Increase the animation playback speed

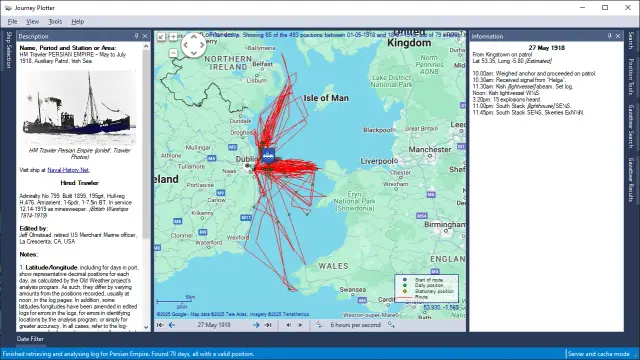[391, 325]
